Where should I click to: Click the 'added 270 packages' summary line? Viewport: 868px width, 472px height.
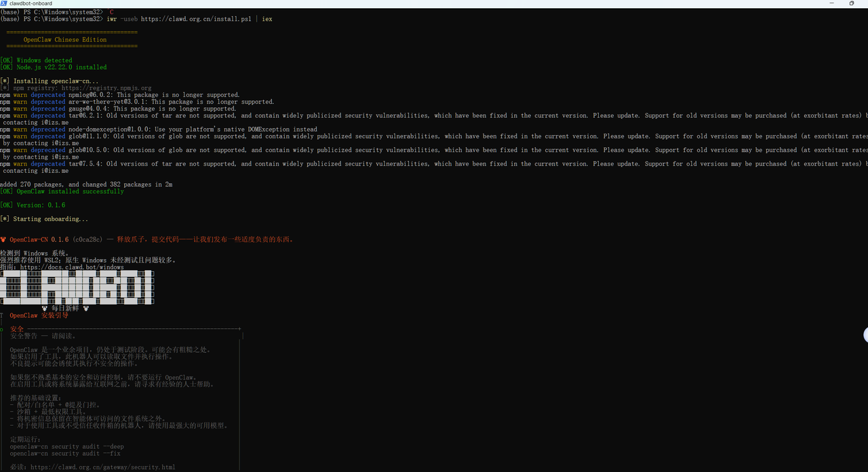coord(86,184)
